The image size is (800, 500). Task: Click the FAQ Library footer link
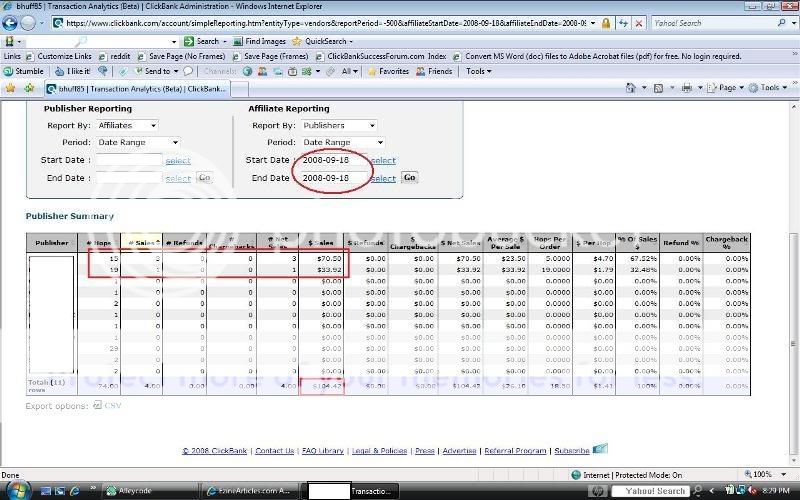(323, 451)
